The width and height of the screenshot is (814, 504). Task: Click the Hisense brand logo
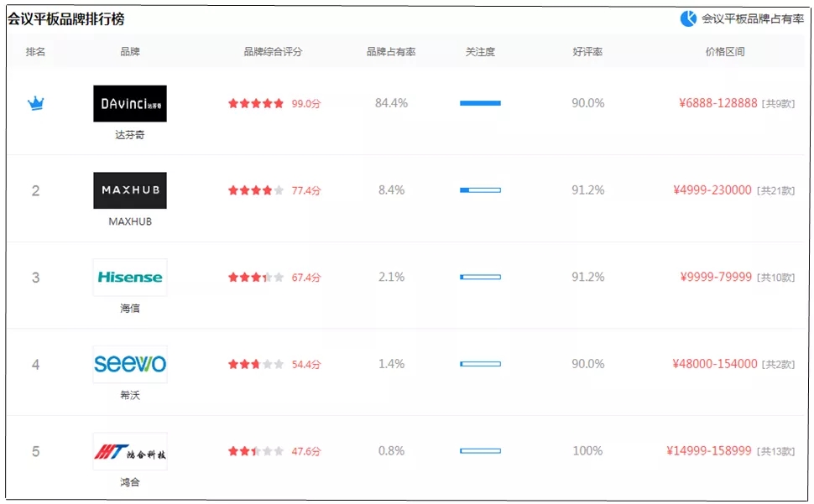pos(130,277)
